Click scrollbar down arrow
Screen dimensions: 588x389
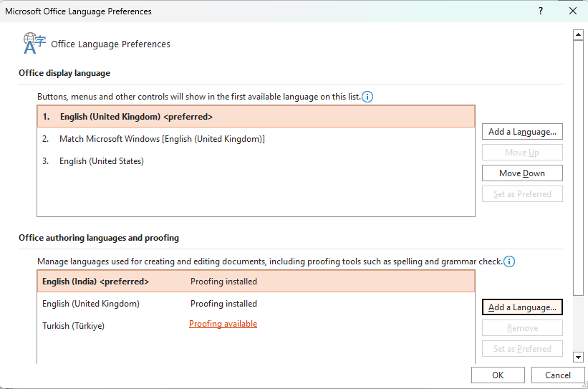(x=578, y=357)
